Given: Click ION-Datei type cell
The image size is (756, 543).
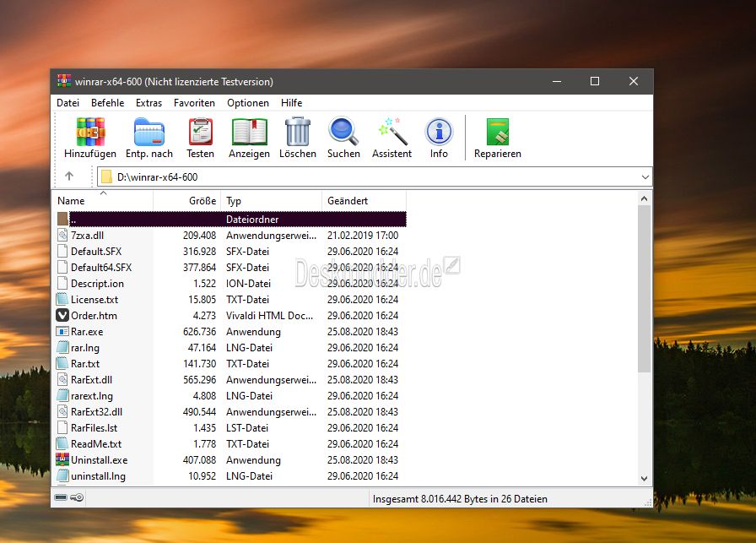Looking at the screenshot, I should click(x=248, y=284).
